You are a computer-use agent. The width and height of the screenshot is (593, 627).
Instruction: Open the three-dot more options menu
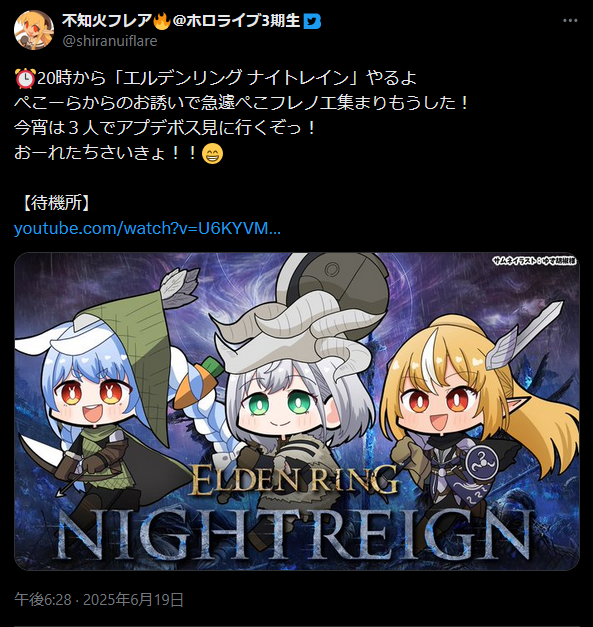[x=570, y=21]
